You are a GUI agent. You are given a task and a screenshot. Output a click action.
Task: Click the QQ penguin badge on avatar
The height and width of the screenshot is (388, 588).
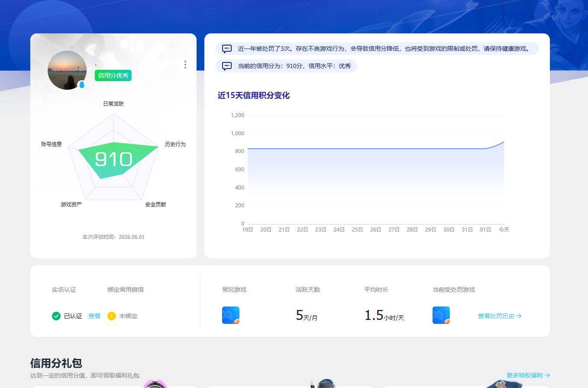click(x=81, y=85)
